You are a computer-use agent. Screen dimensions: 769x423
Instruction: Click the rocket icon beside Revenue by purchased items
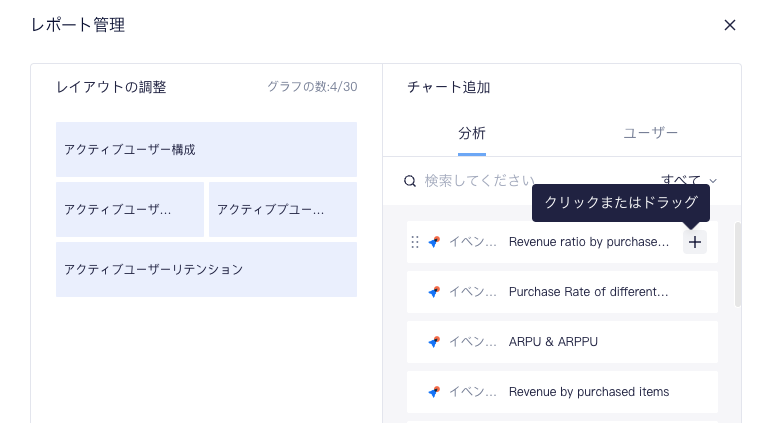tap(434, 392)
